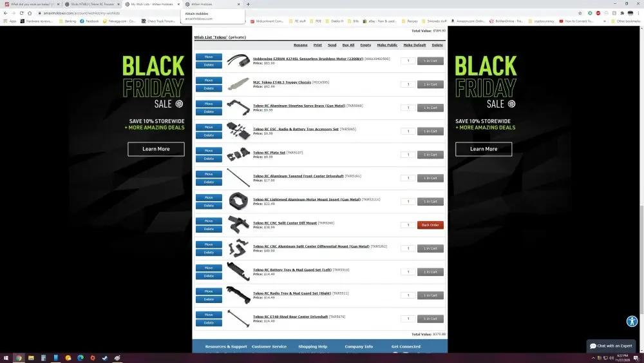Open the notification center icon in system tray

coord(636,358)
